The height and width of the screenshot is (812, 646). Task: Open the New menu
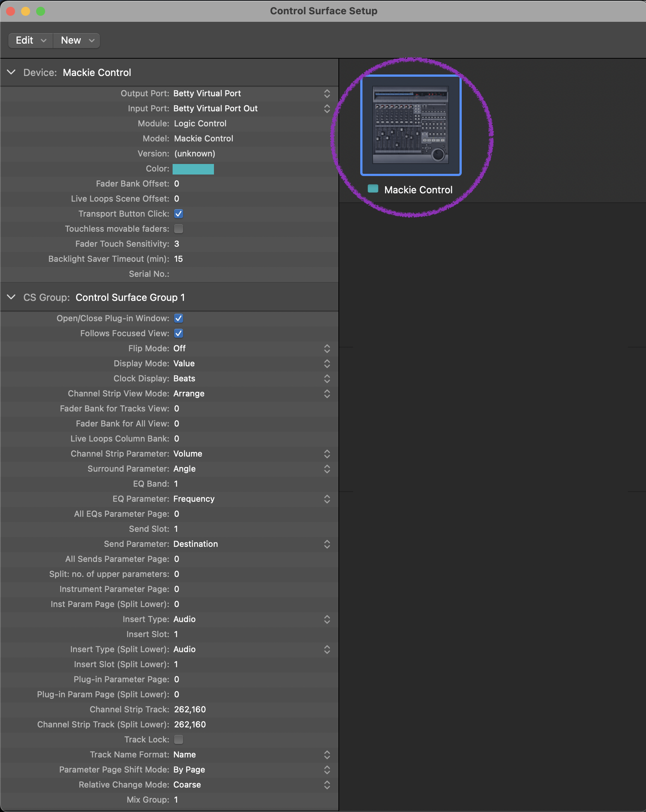pyautogui.click(x=76, y=40)
